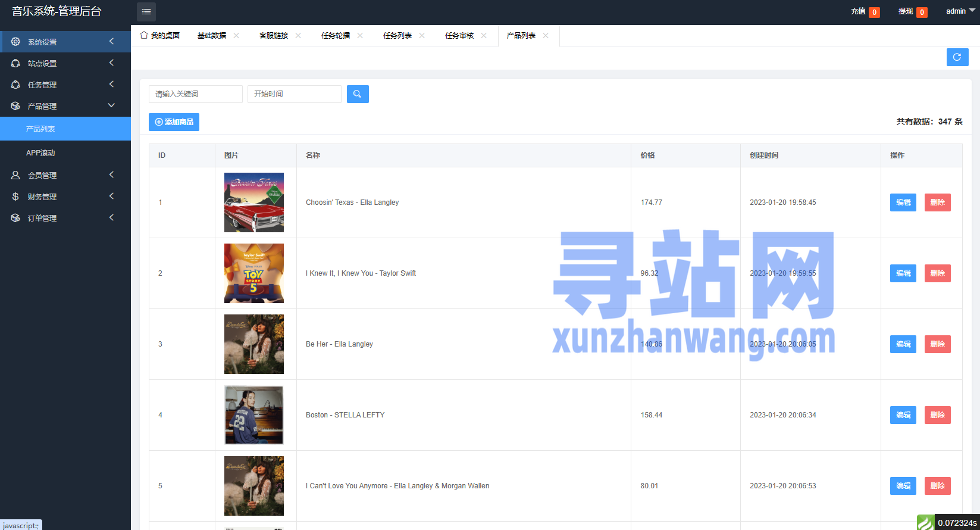Open the 开始时间 date input

pyautogui.click(x=295, y=94)
